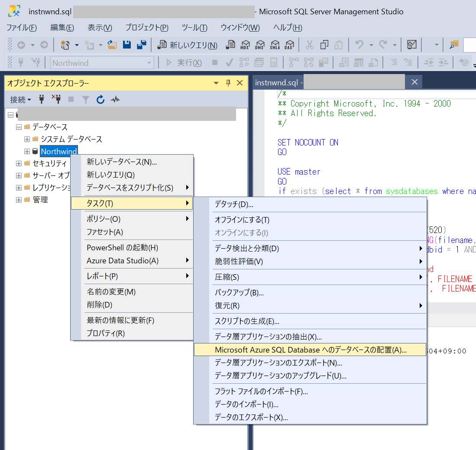
Task: Click the New Project icon
Action: [65, 45]
